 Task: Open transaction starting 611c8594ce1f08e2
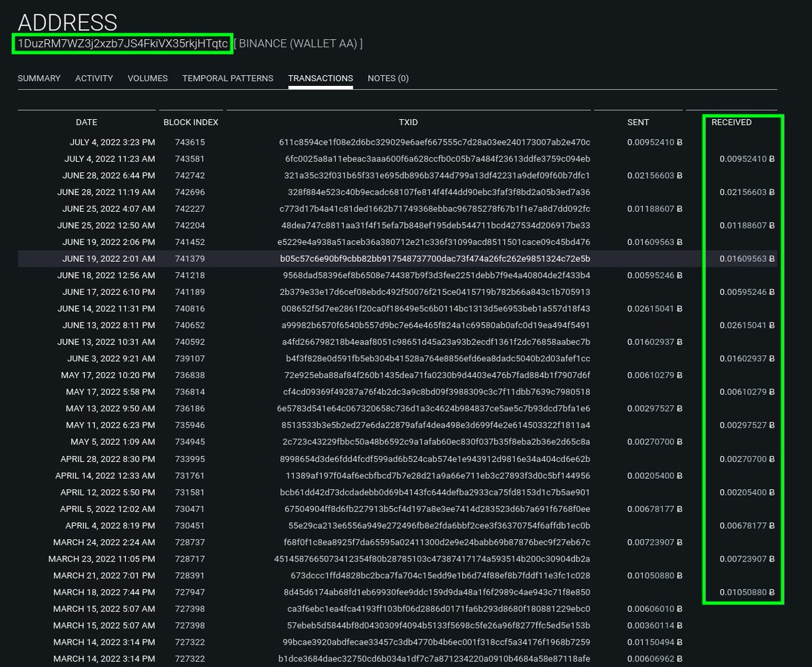(434, 142)
